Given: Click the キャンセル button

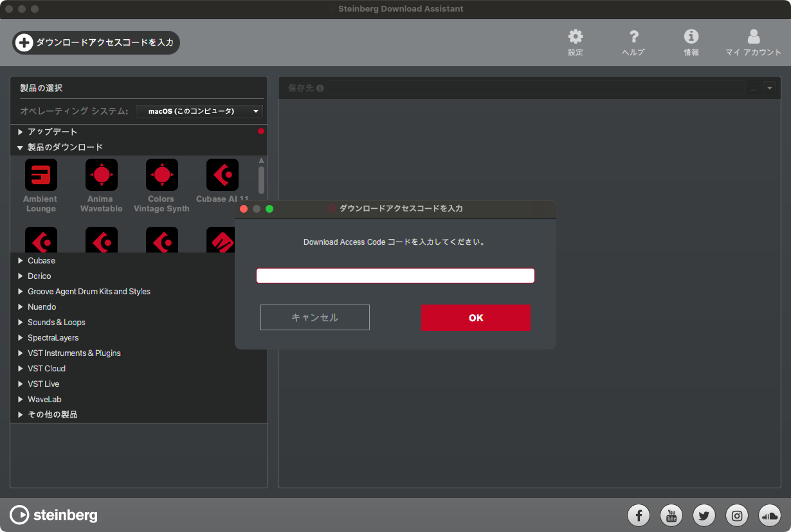Looking at the screenshot, I should tap(315, 317).
